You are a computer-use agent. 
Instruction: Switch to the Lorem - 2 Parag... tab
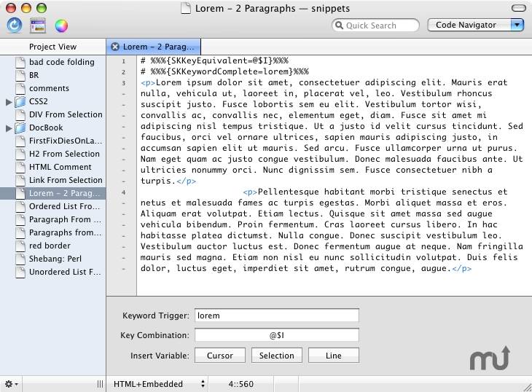point(154,47)
